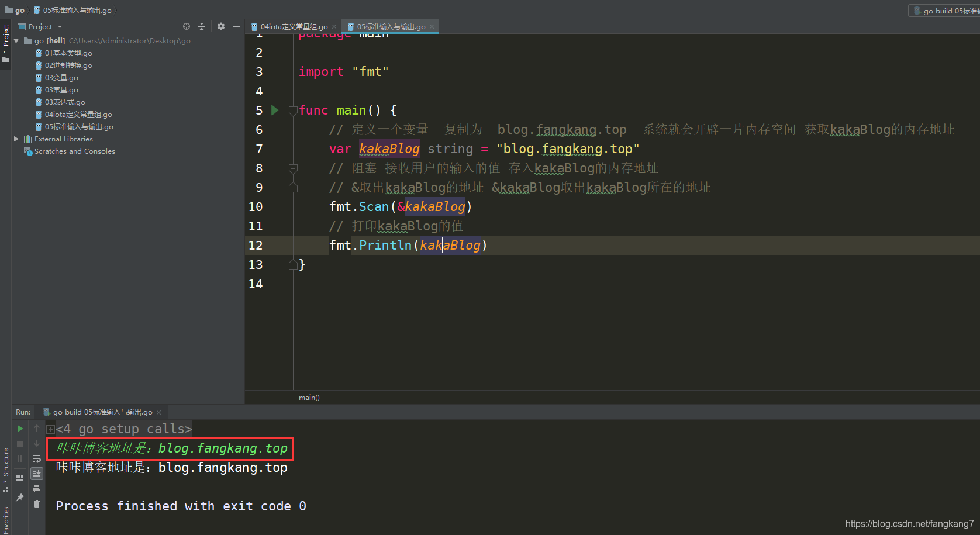Click the Down the Stack Trace arrow
The height and width of the screenshot is (535, 980).
(37, 443)
